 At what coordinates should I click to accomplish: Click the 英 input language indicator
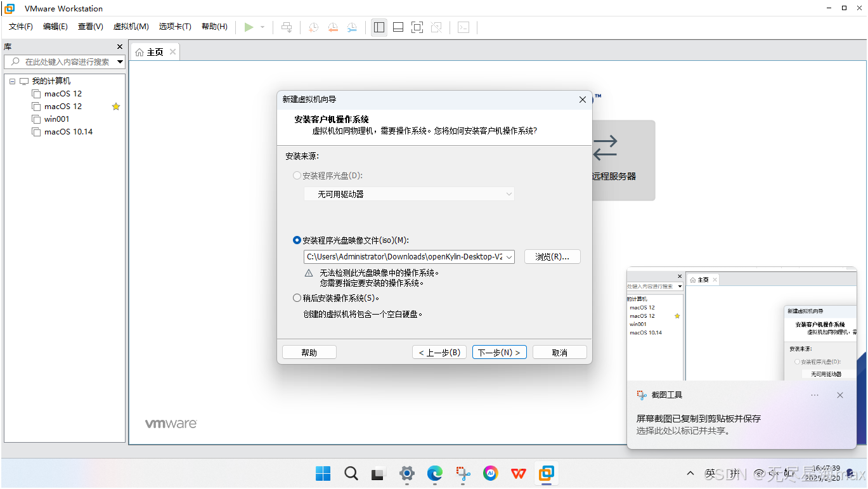(711, 474)
